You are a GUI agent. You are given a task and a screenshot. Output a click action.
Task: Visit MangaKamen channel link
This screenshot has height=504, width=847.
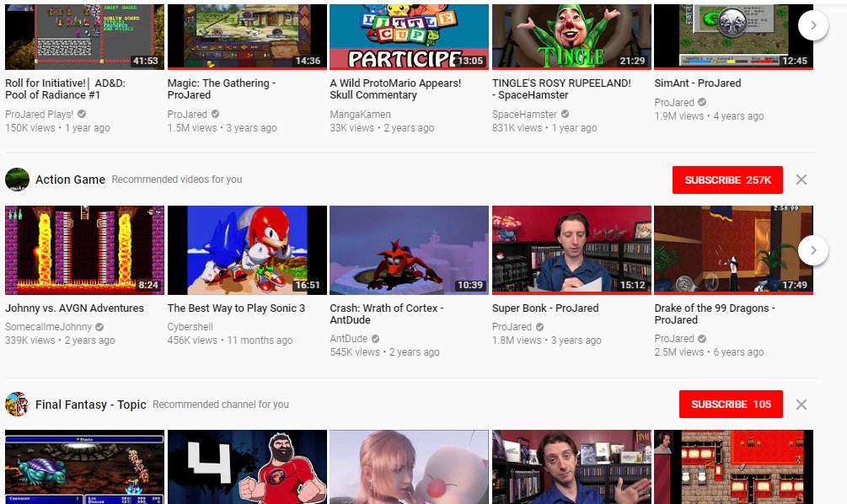pyautogui.click(x=361, y=114)
